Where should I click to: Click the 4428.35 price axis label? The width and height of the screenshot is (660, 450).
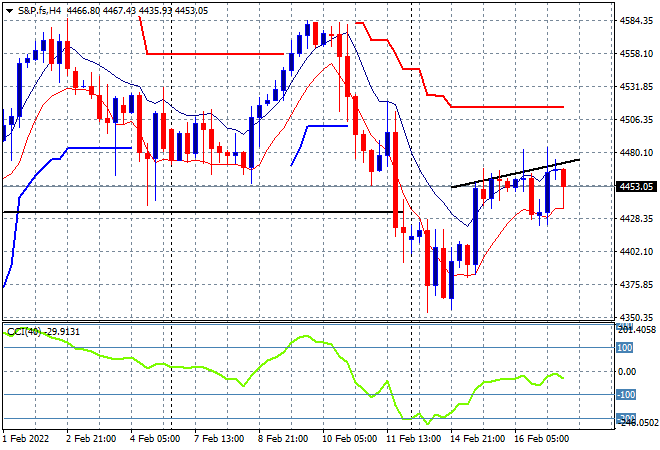636,218
